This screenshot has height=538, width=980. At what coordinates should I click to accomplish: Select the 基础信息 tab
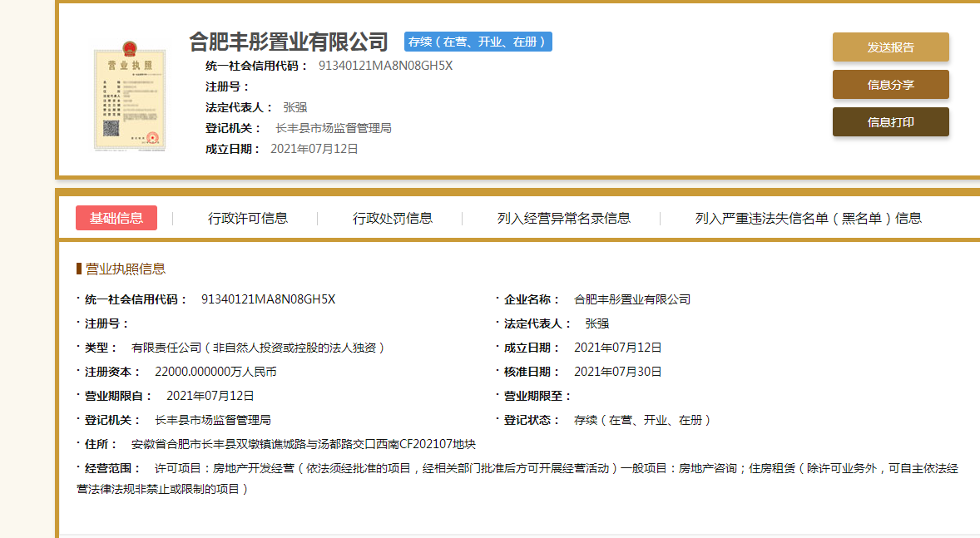coord(116,218)
